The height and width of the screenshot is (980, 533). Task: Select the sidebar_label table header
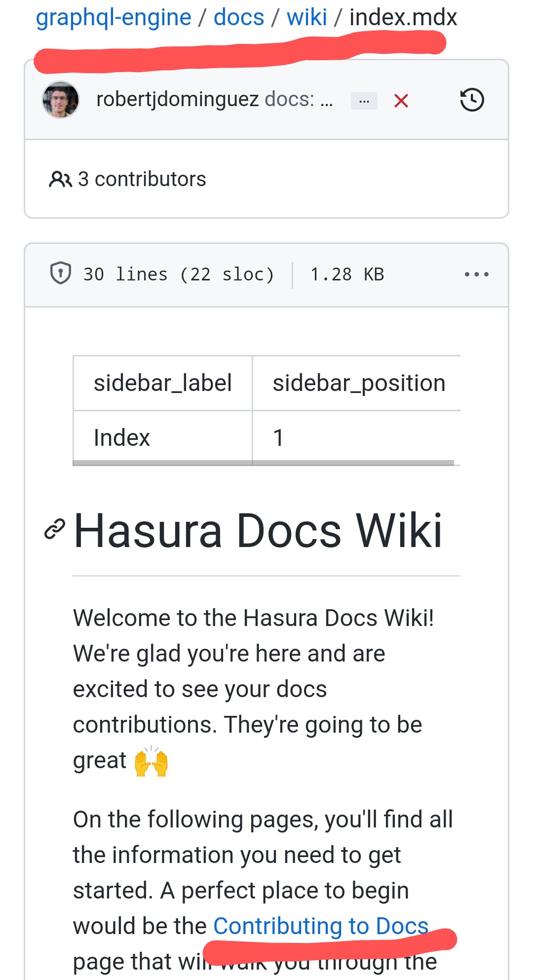click(x=163, y=382)
